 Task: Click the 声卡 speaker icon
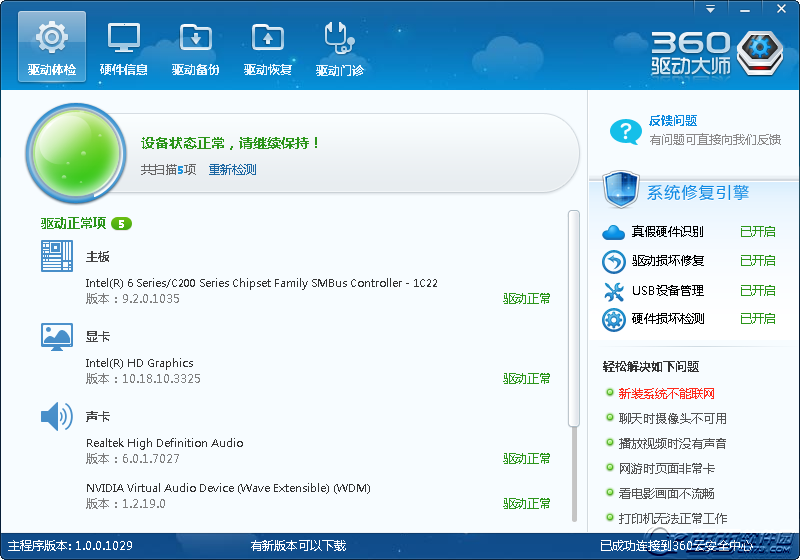57,416
